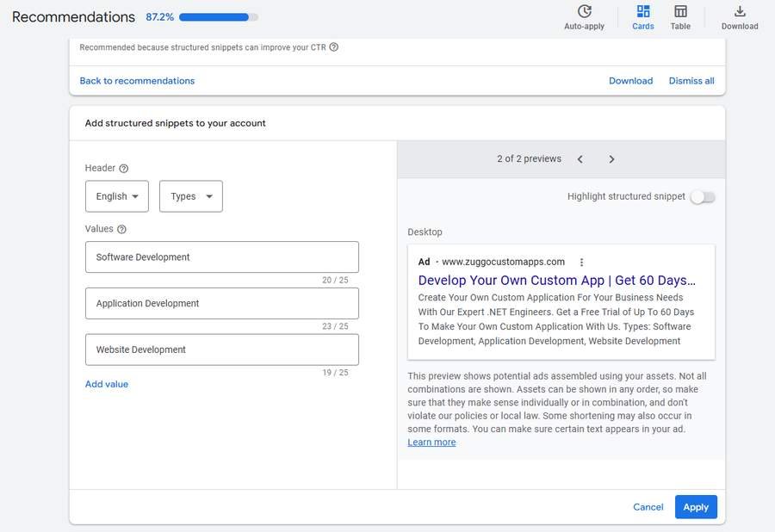Click the Cancel button

pyautogui.click(x=648, y=507)
